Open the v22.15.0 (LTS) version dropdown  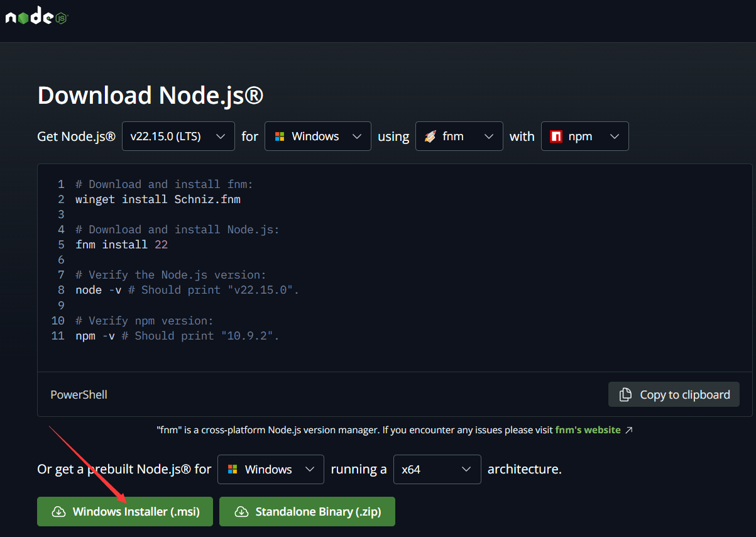pos(178,136)
